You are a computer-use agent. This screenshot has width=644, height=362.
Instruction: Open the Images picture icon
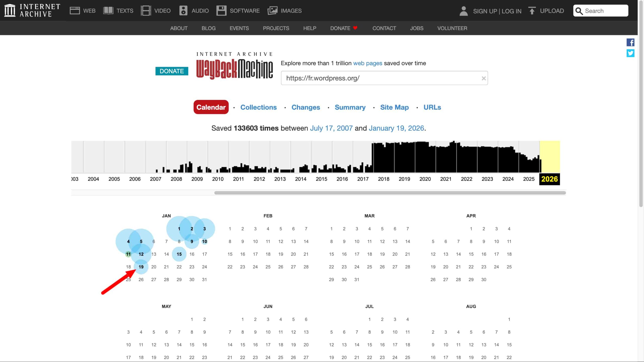[x=272, y=11]
